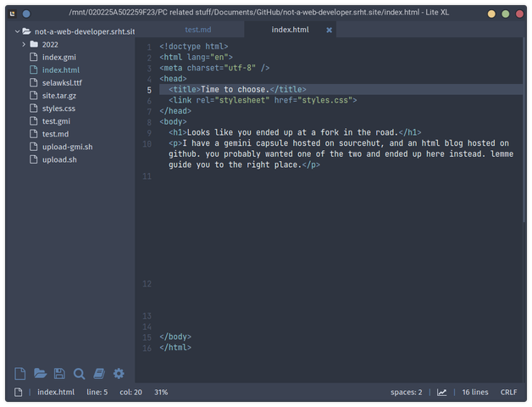Screen dimensions: 532x407
Task: Click the yellow minimize window button
Action: pyautogui.click(x=491, y=14)
